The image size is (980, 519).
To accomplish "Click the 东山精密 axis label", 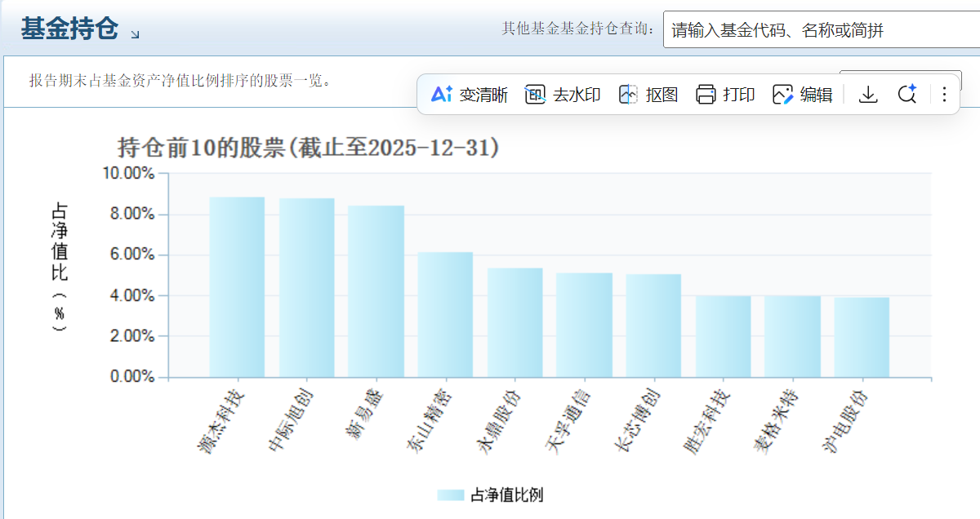I will pyautogui.click(x=429, y=421).
